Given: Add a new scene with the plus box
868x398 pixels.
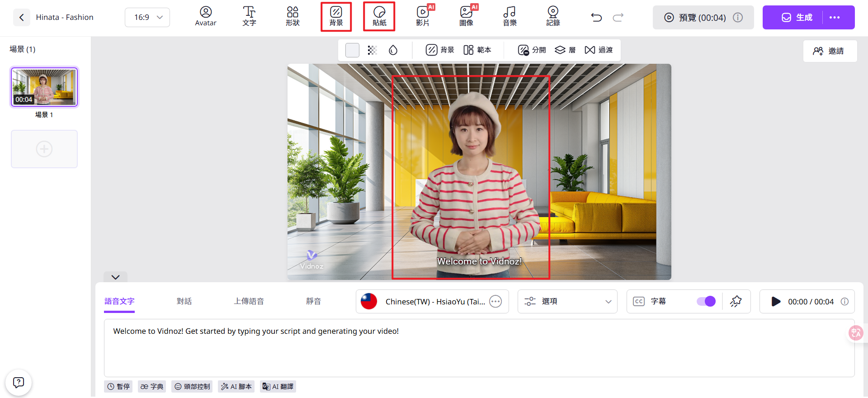Looking at the screenshot, I should coord(44,149).
